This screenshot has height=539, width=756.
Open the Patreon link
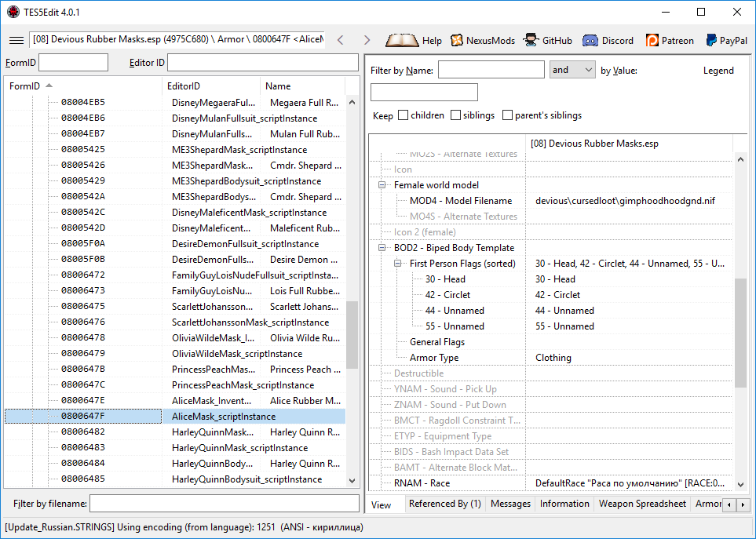670,41
